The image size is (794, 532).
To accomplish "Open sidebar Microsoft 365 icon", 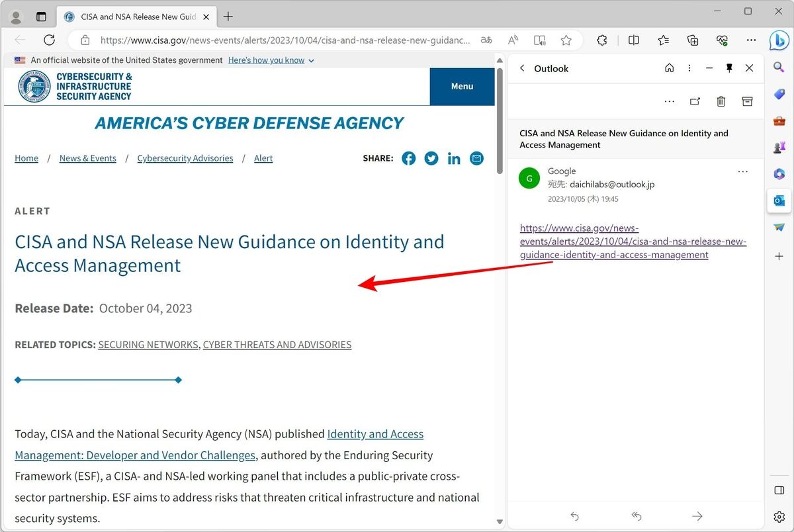I will pyautogui.click(x=779, y=174).
